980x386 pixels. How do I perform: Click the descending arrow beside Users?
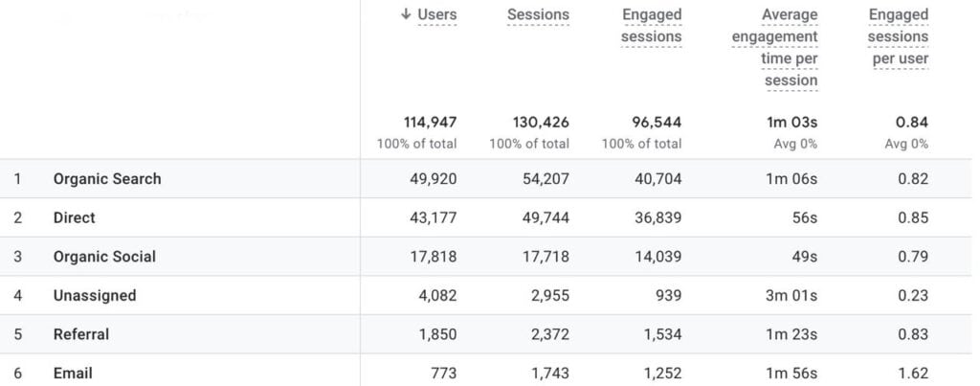pos(407,15)
